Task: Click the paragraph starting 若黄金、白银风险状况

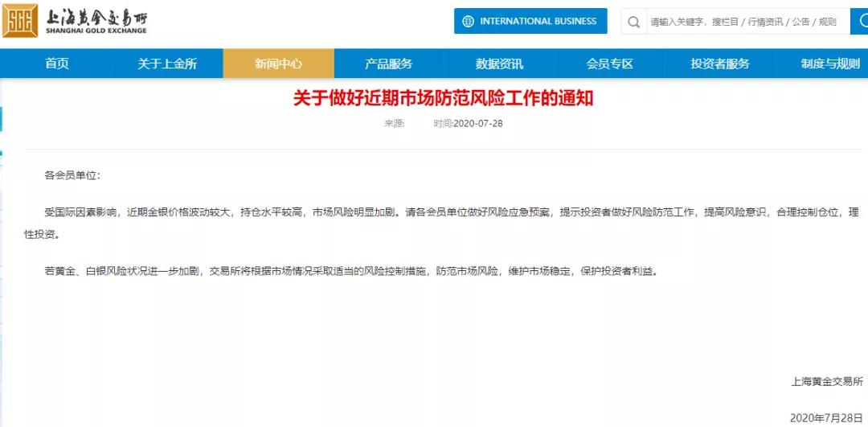Action: coord(352,272)
